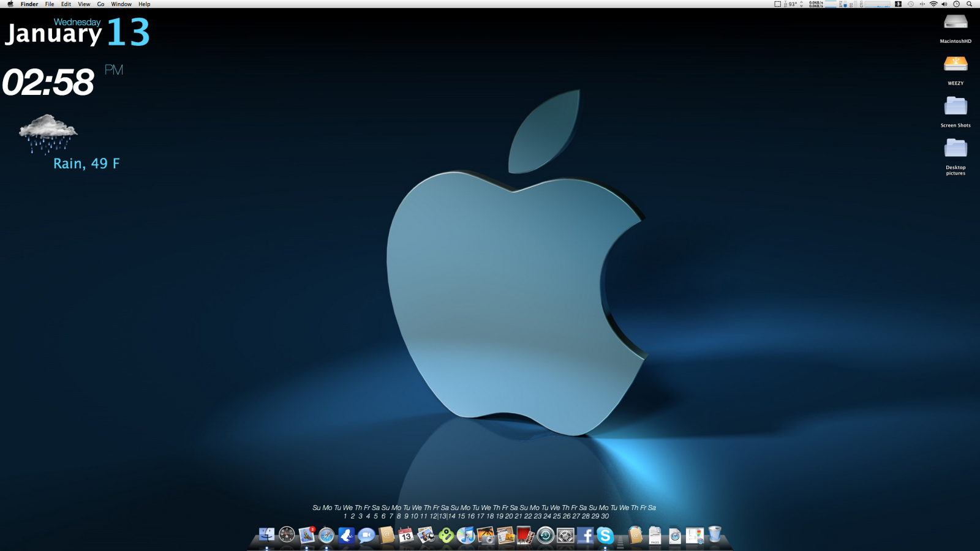Click the Time Machine menu bar icon

coord(911,4)
